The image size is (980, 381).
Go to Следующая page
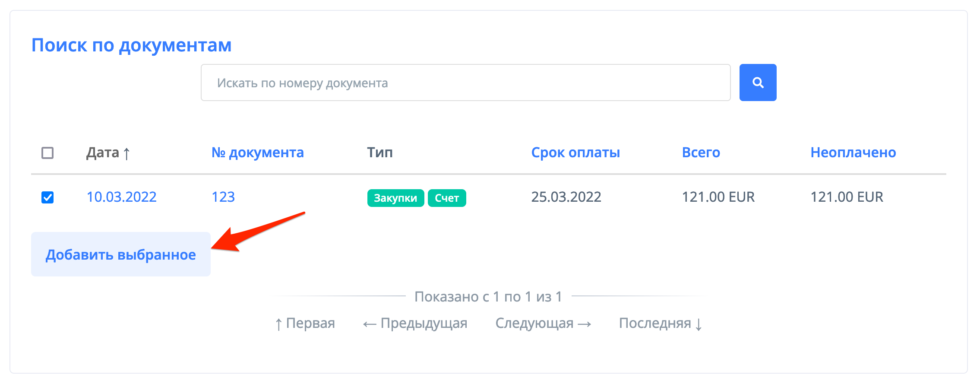click(x=543, y=323)
